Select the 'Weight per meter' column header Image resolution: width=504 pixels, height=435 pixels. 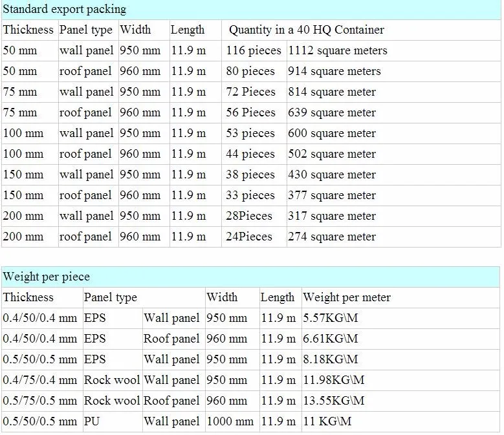click(x=347, y=297)
